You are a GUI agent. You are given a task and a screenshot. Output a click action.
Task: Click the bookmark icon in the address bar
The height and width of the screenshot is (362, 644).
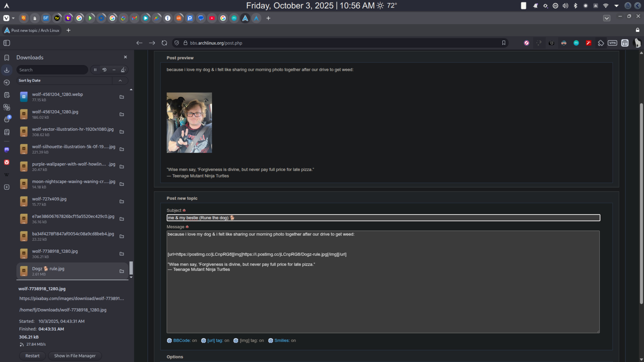pyautogui.click(x=503, y=43)
